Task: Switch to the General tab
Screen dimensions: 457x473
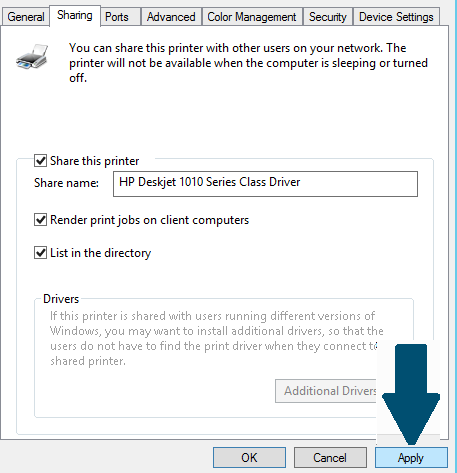Action: pos(26,17)
